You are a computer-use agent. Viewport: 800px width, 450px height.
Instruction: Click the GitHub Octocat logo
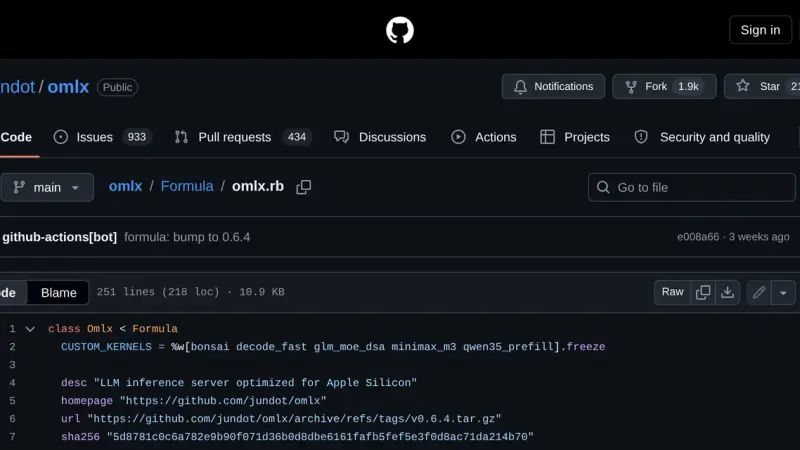pos(399,30)
